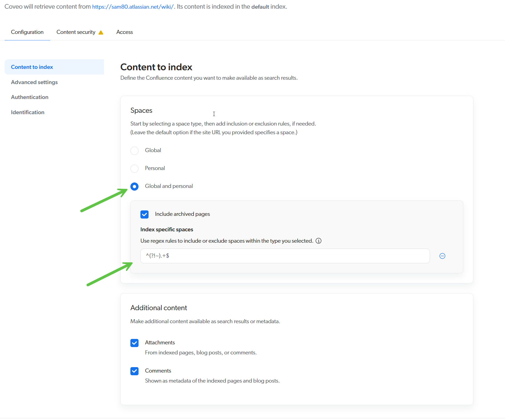This screenshot has width=505, height=420.
Task: Select the Global space type radio button
Action: pyautogui.click(x=134, y=150)
